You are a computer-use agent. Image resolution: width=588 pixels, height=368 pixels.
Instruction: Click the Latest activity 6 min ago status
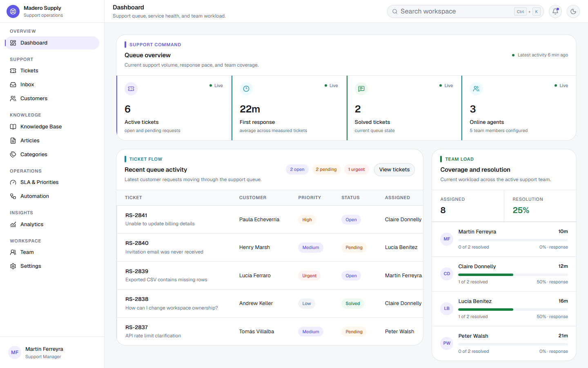coord(540,55)
